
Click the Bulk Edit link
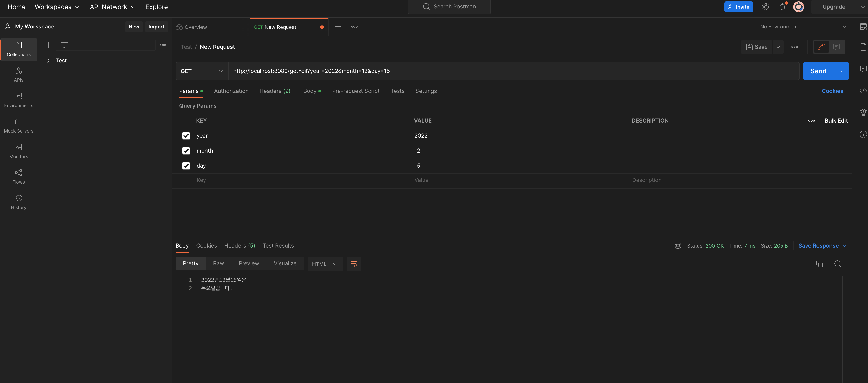[x=836, y=121]
